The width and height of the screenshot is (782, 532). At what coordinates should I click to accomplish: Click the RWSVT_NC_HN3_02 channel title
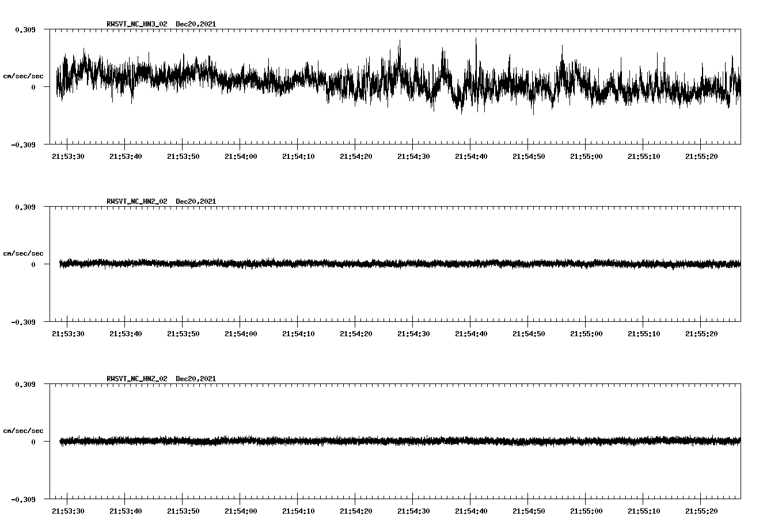pos(137,24)
